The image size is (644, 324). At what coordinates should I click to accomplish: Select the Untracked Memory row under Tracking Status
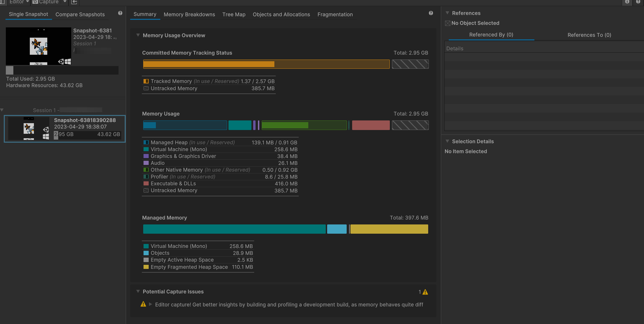209,89
